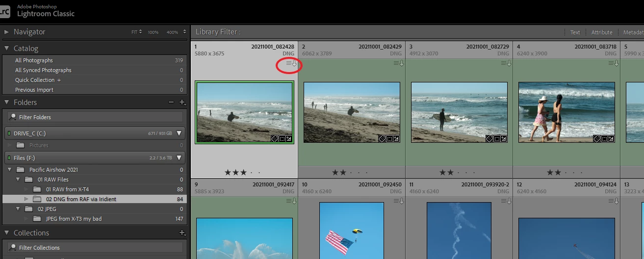The width and height of the screenshot is (644, 259).
Task: Click the plus icon to add a folder
Action: pos(182,103)
